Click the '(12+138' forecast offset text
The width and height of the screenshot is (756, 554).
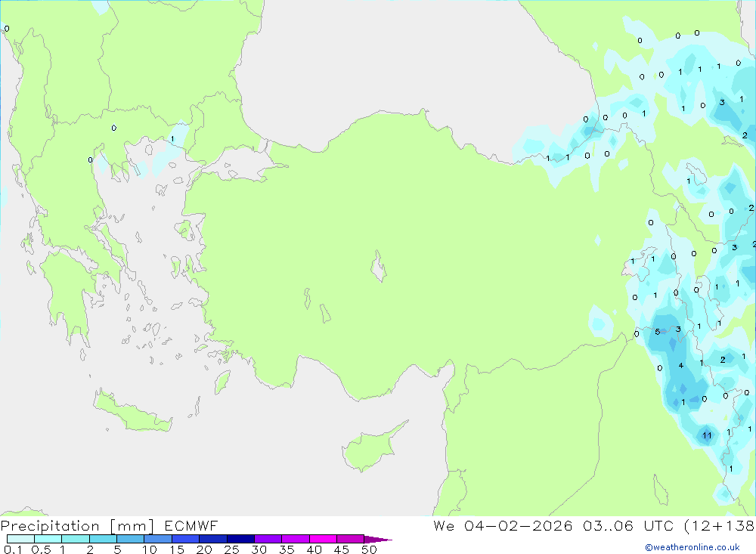pos(720,526)
